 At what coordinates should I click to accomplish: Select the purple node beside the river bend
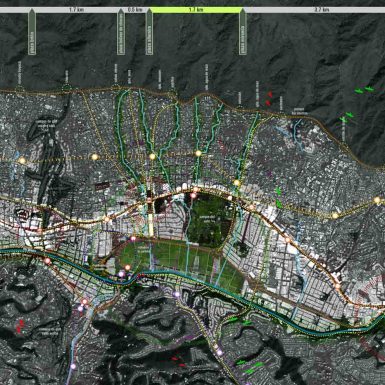(x=122, y=274)
